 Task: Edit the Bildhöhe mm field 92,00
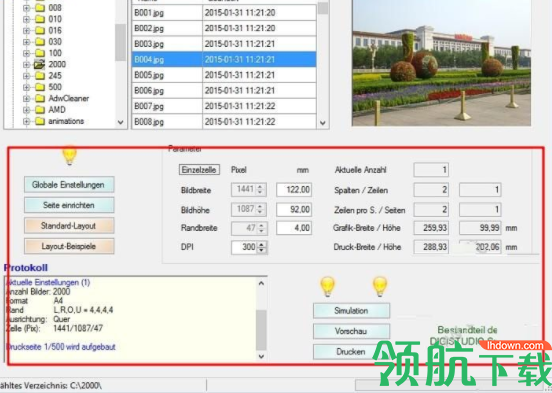click(294, 210)
